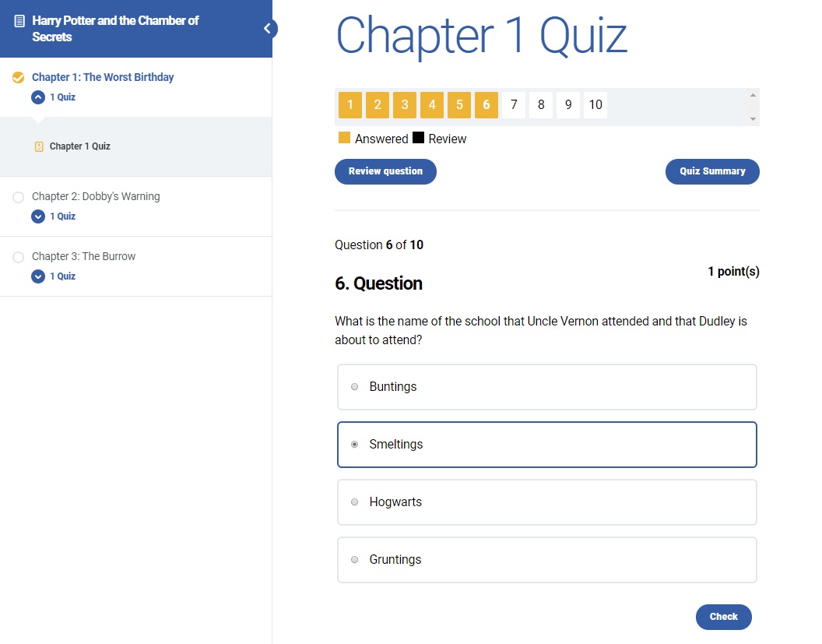Expand Chapter 2 quiz list

pyautogui.click(x=38, y=216)
